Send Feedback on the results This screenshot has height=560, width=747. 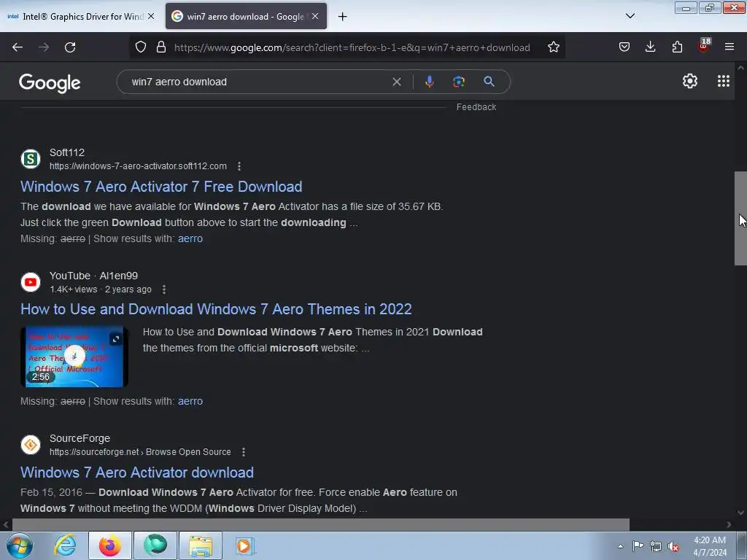(476, 107)
